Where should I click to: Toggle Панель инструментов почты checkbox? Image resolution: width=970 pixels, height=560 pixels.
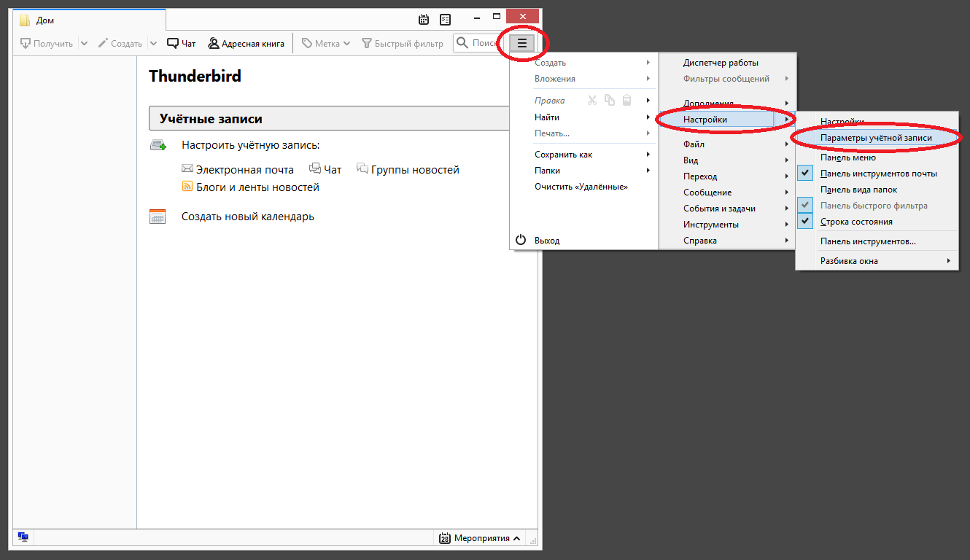pos(805,174)
